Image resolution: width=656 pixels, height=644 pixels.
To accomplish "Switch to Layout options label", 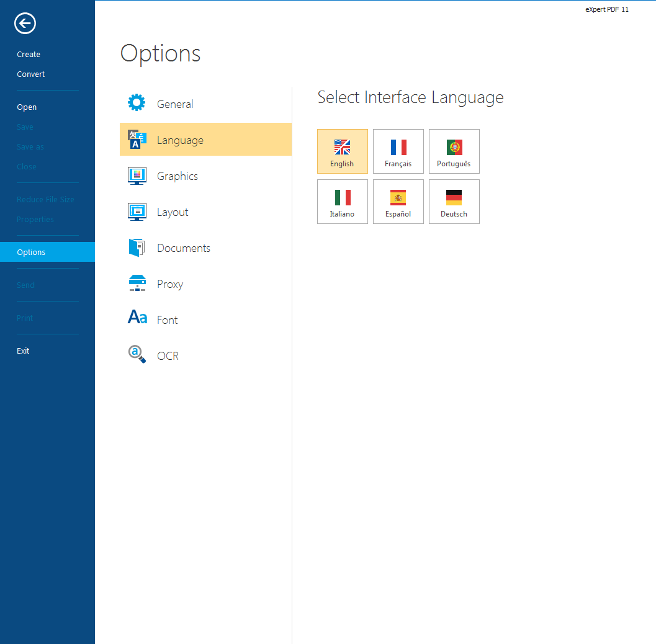I will tap(173, 212).
